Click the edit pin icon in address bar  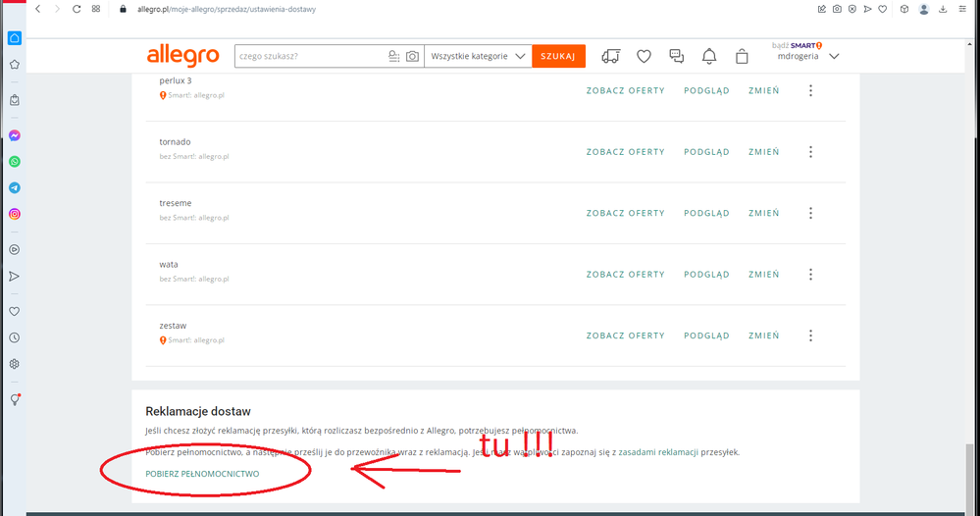[822, 9]
